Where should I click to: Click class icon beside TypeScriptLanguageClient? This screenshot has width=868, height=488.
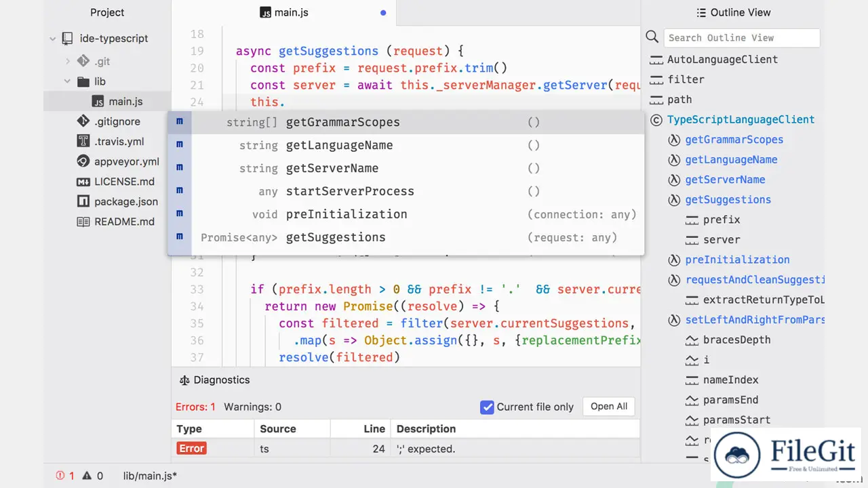coord(656,120)
